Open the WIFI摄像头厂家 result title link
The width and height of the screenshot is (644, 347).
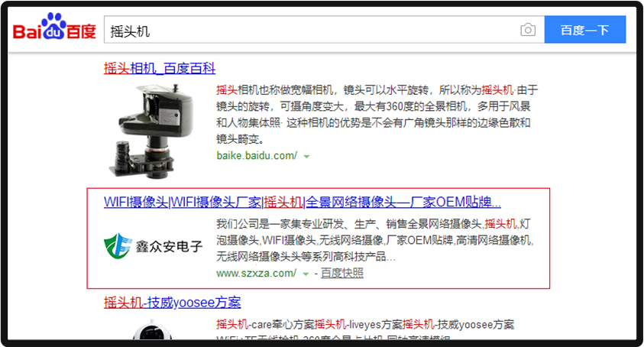(302, 203)
